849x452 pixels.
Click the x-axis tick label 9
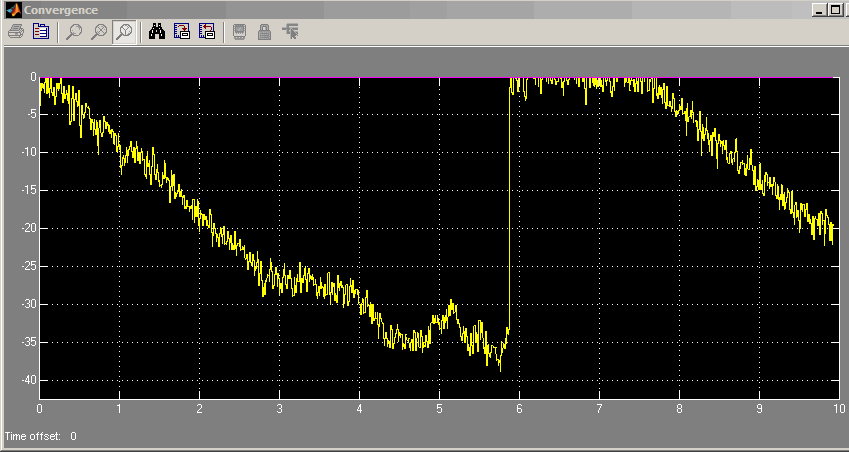coord(759,409)
